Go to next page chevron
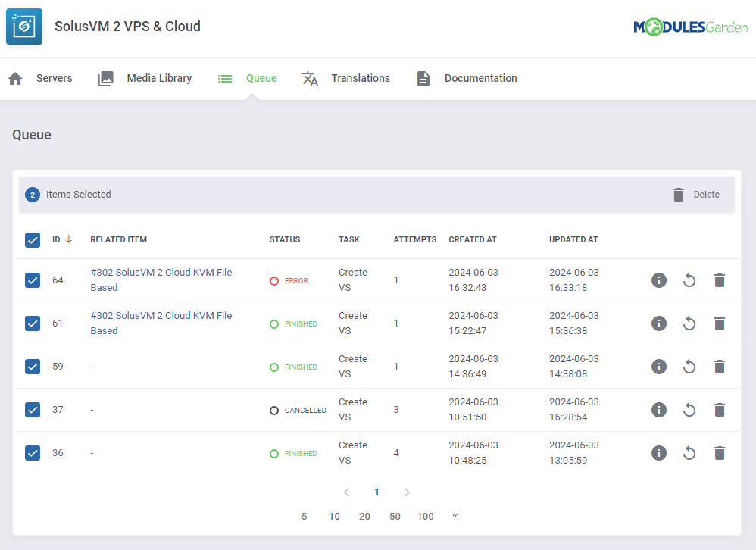 click(x=407, y=492)
